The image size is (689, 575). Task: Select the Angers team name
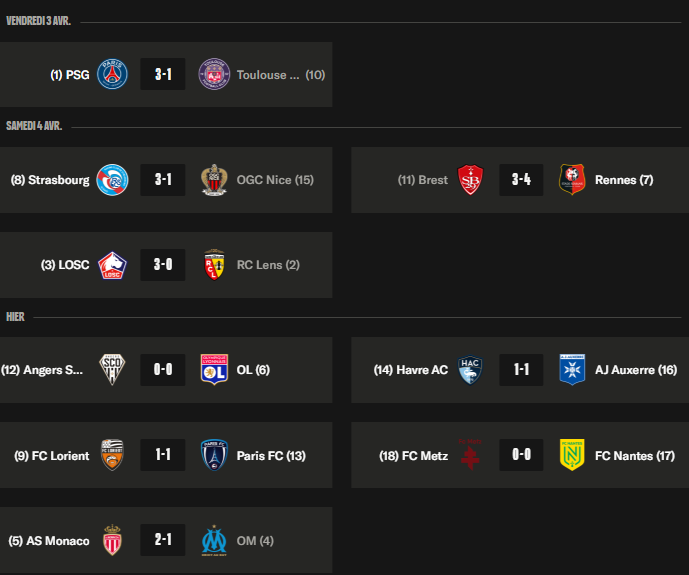43,370
